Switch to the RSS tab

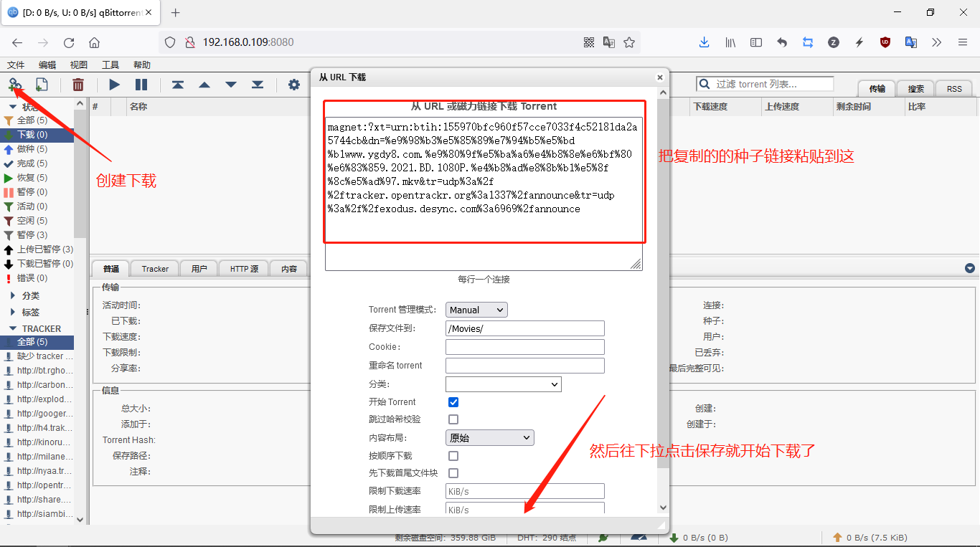pos(954,89)
